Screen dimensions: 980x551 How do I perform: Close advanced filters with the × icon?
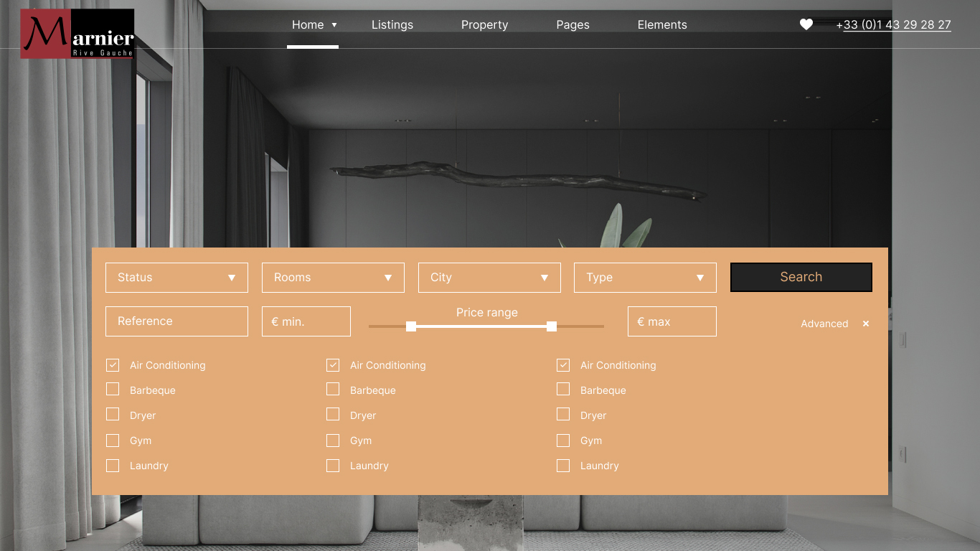tap(866, 324)
